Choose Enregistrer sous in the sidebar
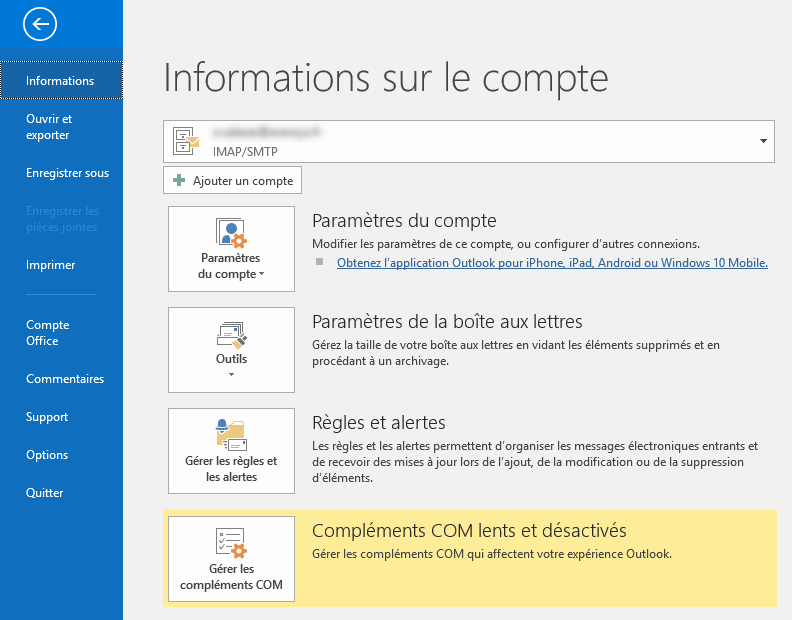 pyautogui.click(x=67, y=173)
